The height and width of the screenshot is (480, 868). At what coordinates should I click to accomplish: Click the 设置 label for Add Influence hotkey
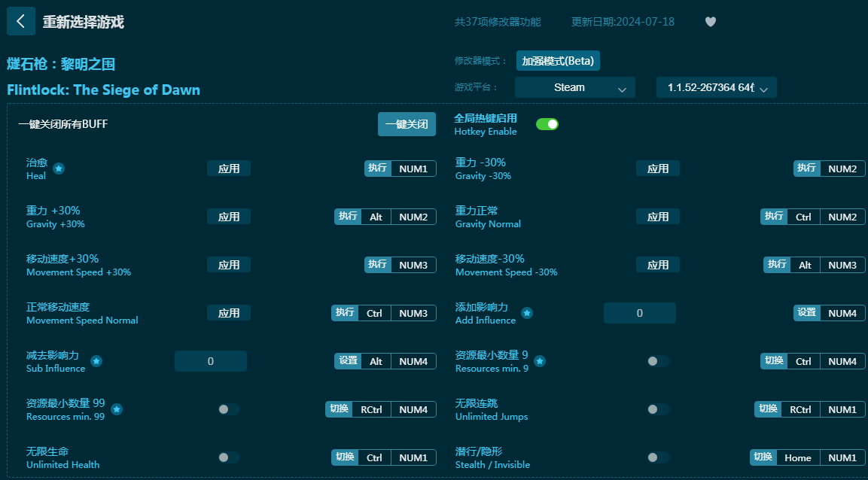806,312
